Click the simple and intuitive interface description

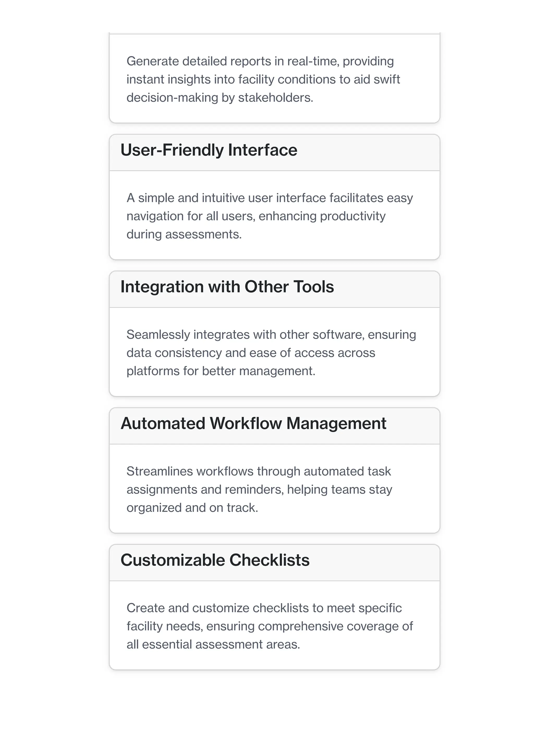pyautogui.click(x=270, y=216)
